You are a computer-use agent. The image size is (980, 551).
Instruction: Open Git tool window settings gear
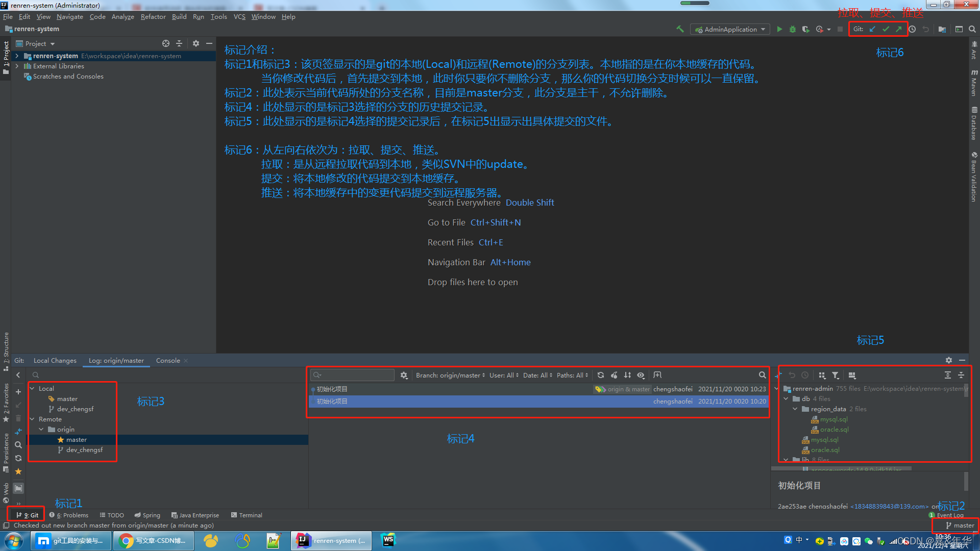click(949, 360)
